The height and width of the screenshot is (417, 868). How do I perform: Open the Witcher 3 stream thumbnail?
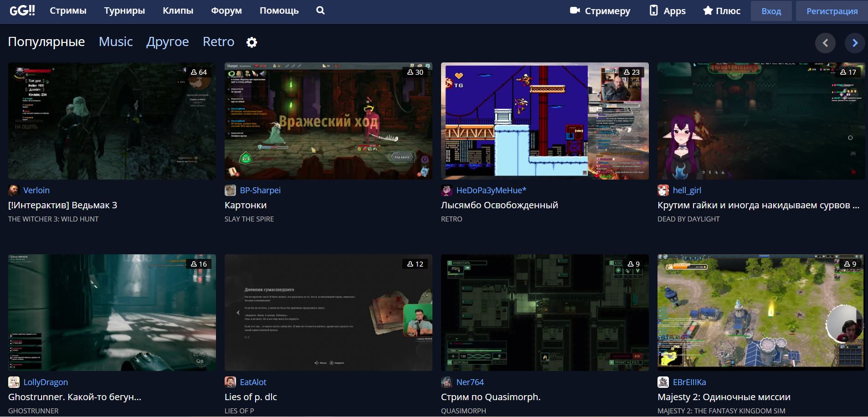(112, 121)
